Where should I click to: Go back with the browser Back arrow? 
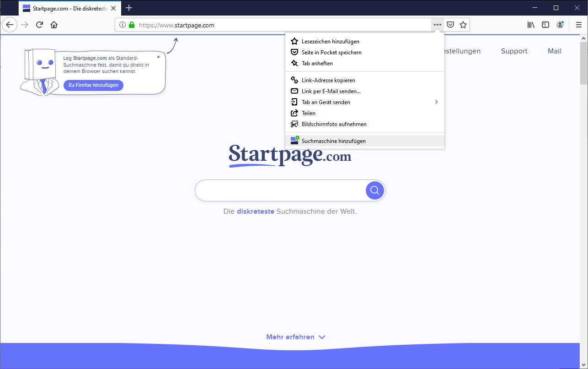10,25
